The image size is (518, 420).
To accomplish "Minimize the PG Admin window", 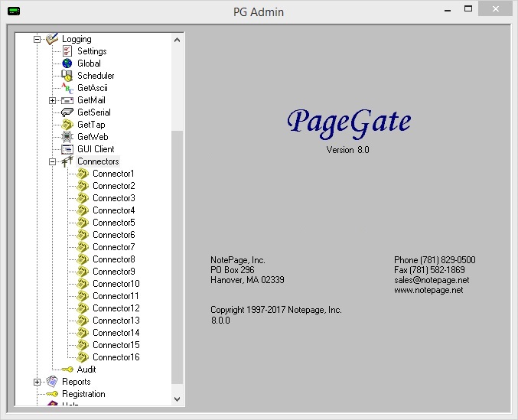I will tap(448, 10).
